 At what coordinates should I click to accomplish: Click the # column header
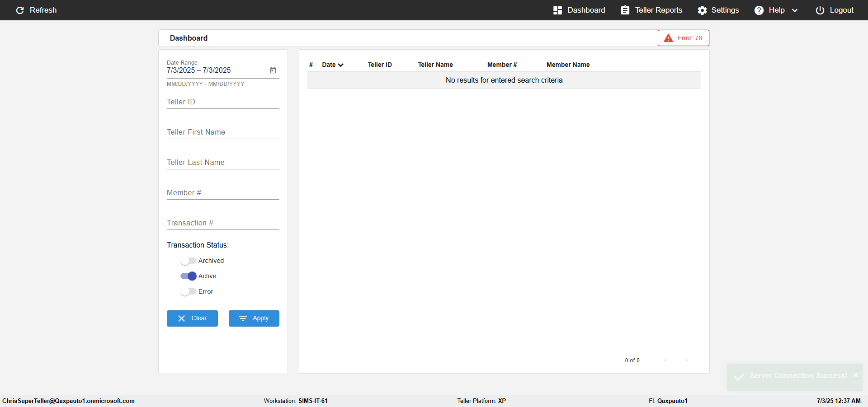coord(311,65)
